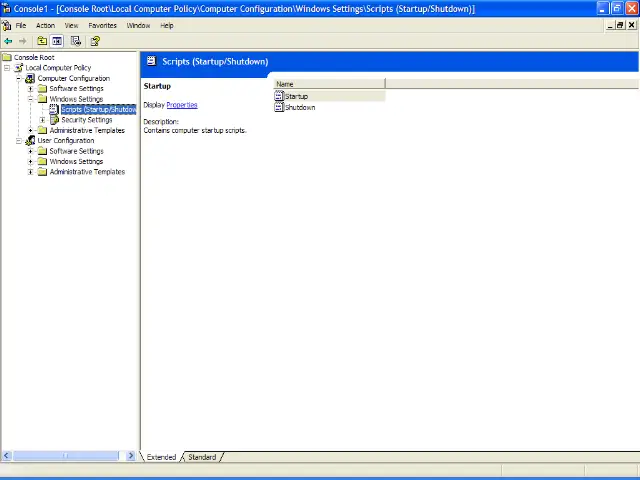Collapse the User Configuration node
Screen dimensions: 640x480
[x=18, y=141]
